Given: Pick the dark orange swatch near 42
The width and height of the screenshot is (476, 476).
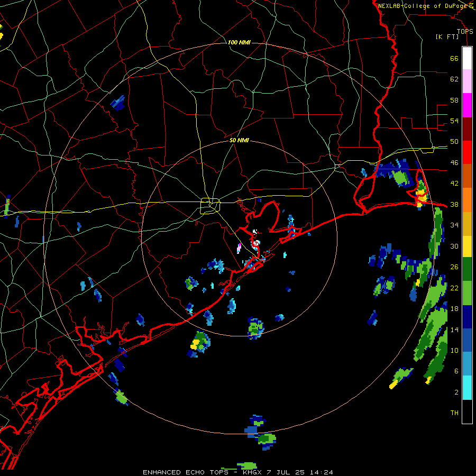Looking at the screenshot, I should (x=467, y=176).
